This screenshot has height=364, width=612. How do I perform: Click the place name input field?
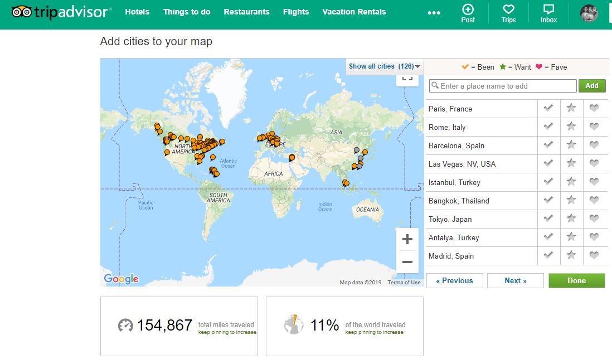[x=503, y=86]
